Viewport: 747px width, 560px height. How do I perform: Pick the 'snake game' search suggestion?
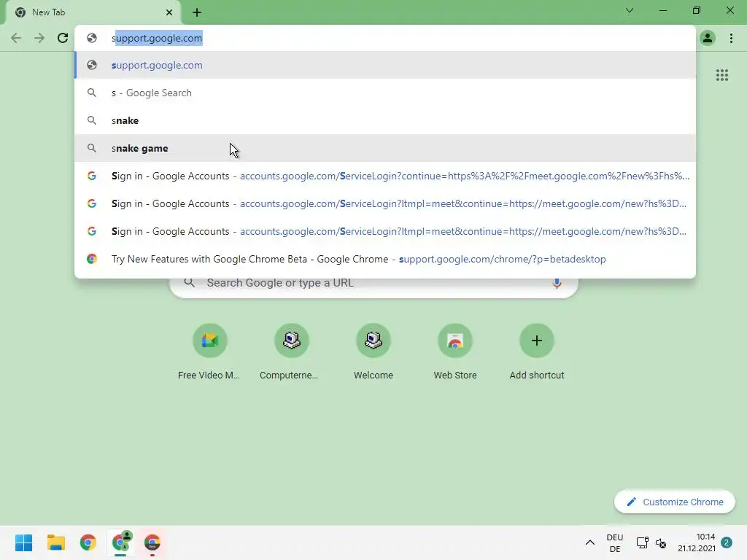tap(385, 148)
